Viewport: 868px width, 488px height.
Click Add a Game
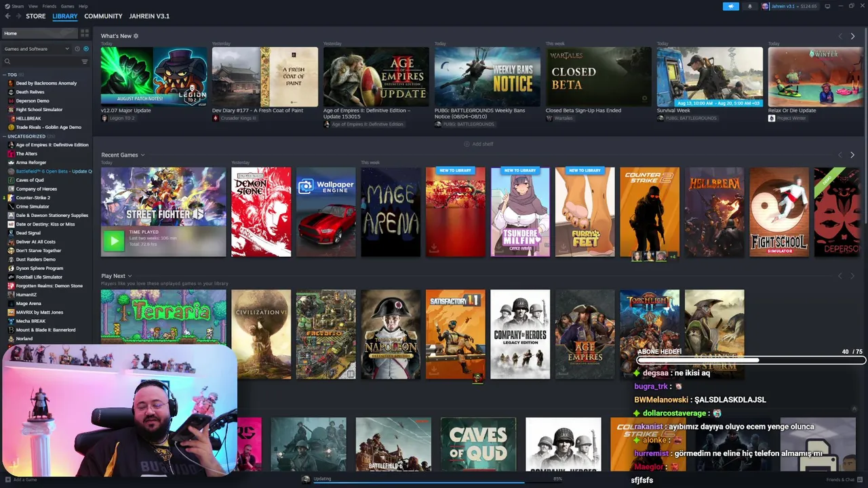click(x=20, y=480)
